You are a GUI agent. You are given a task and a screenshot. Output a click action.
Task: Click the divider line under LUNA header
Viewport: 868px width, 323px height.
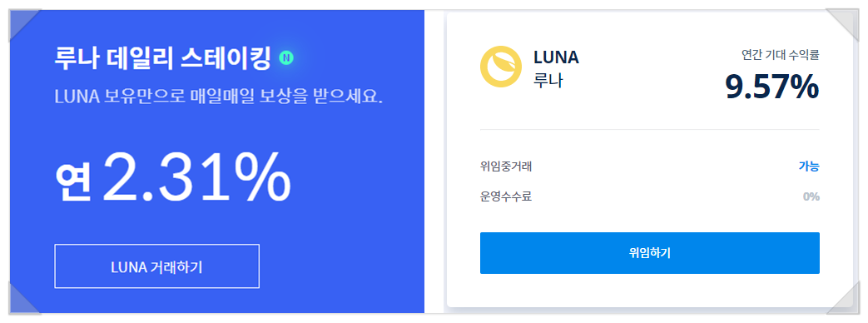pyautogui.click(x=649, y=130)
